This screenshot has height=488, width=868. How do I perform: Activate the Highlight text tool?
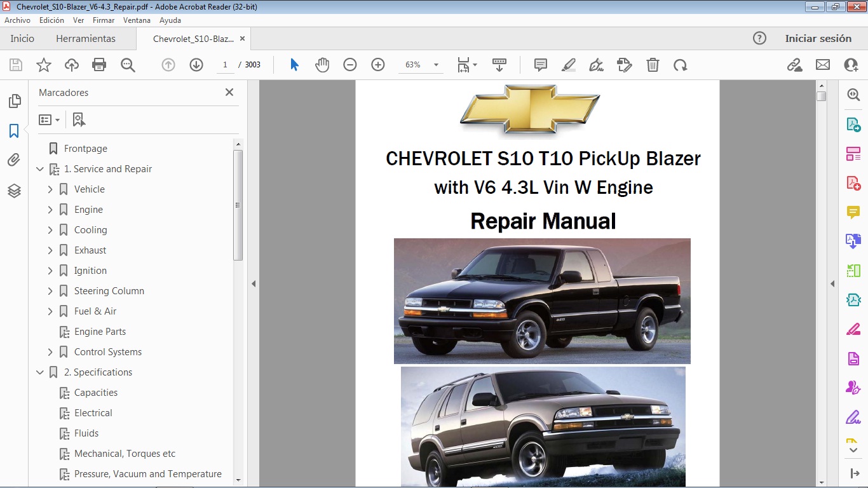pyautogui.click(x=568, y=64)
